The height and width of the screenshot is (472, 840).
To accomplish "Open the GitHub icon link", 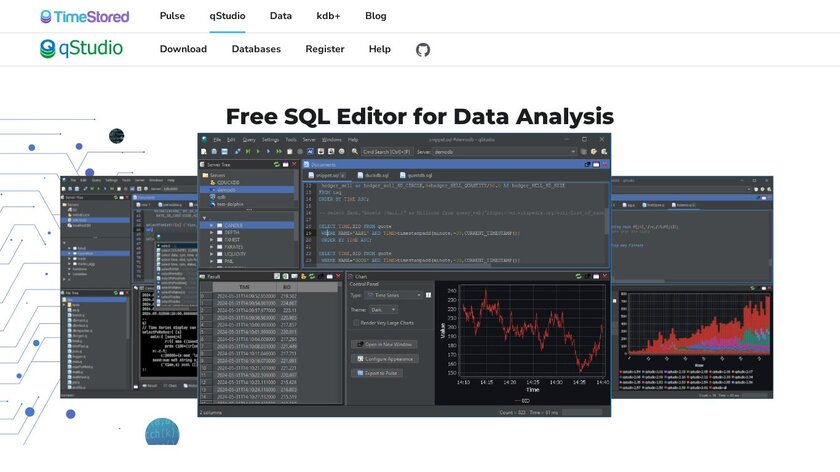I will [423, 50].
